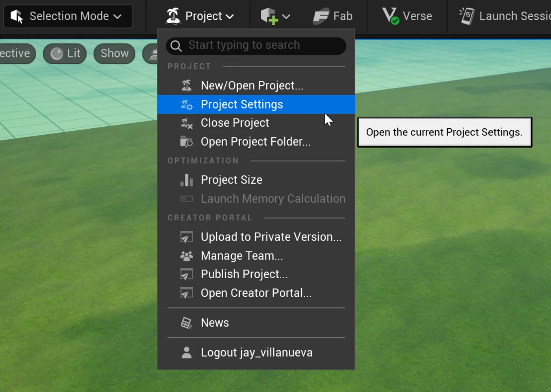Click the Launch Memory Calculation icon
The height and width of the screenshot is (392, 551).
pyautogui.click(x=187, y=199)
